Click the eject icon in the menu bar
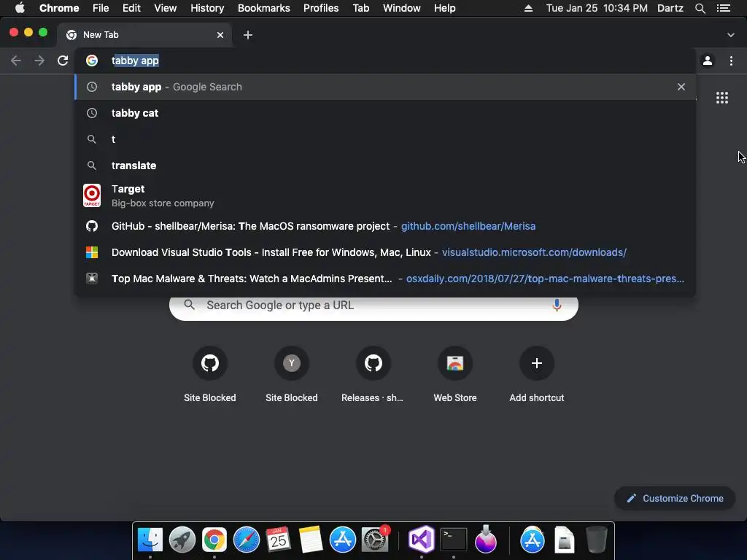Screen dimensions: 747x560 tap(528, 8)
